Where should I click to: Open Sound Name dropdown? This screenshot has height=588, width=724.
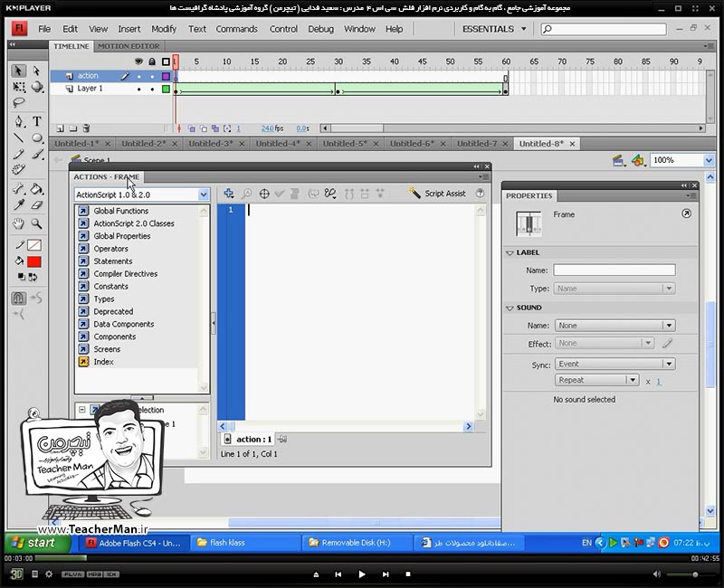tap(615, 326)
